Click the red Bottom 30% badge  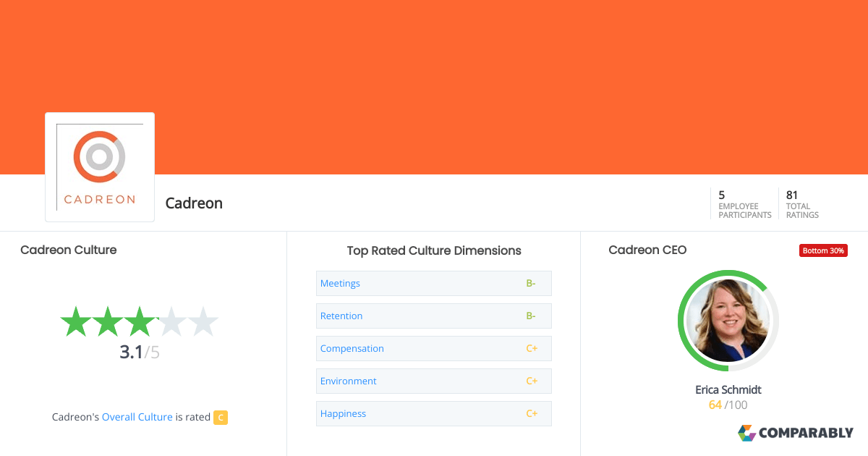[823, 250]
